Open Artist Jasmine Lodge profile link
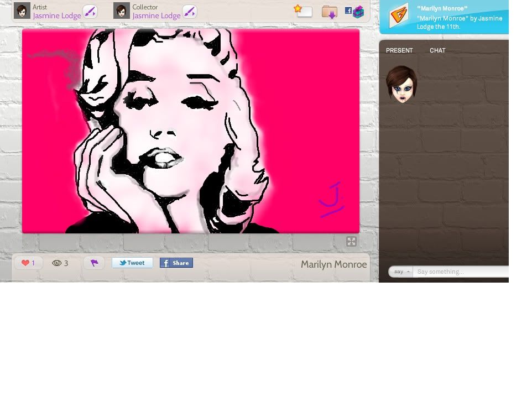 (56, 15)
